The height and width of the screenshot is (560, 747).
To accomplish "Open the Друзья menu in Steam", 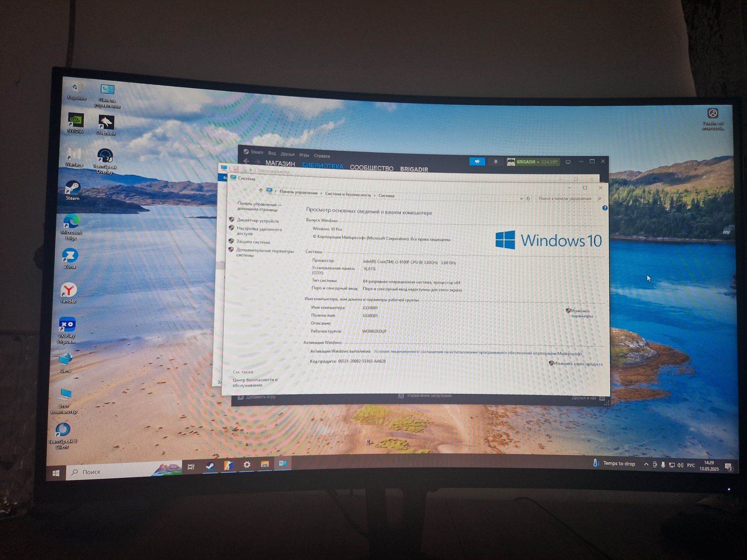I will 288,154.
